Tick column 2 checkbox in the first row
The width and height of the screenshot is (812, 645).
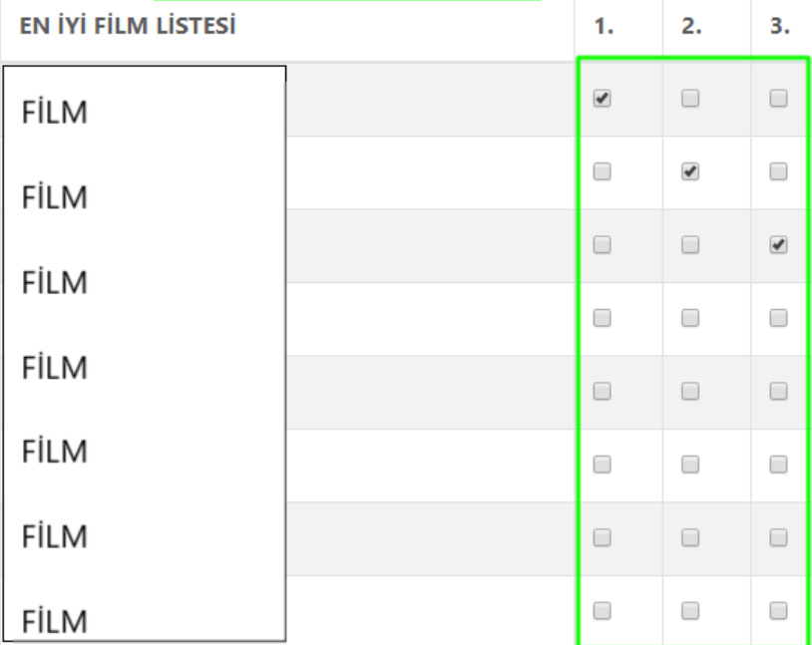click(x=689, y=99)
